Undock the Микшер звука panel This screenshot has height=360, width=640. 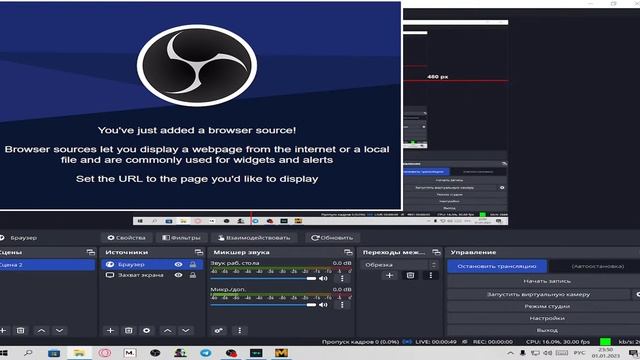pyautogui.click(x=348, y=252)
